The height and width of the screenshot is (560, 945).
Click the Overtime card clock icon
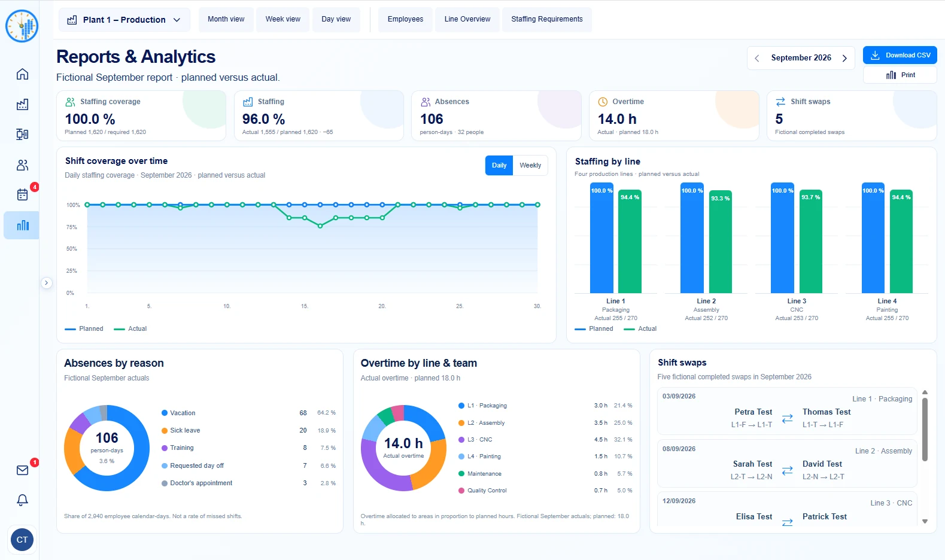click(x=603, y=102)
